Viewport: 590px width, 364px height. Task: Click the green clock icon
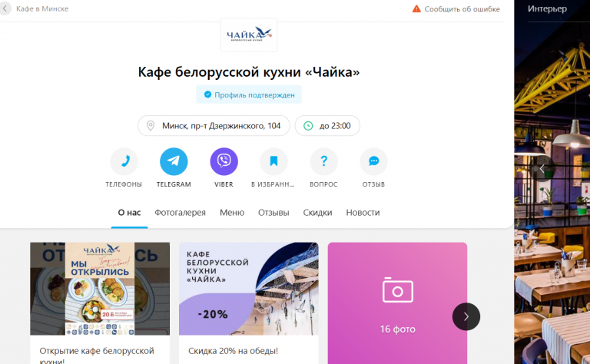click(308, 126)
